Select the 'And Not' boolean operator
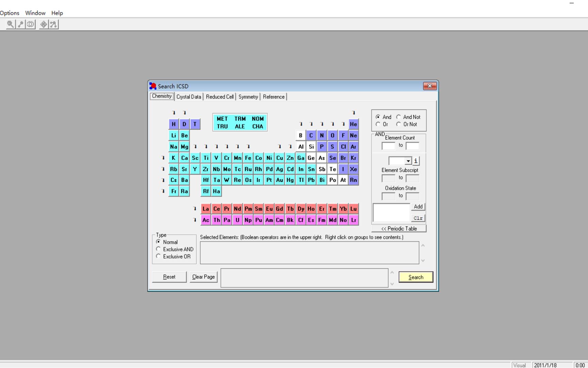The height and width of the screenshot is (368, 588). click(408, 117)
